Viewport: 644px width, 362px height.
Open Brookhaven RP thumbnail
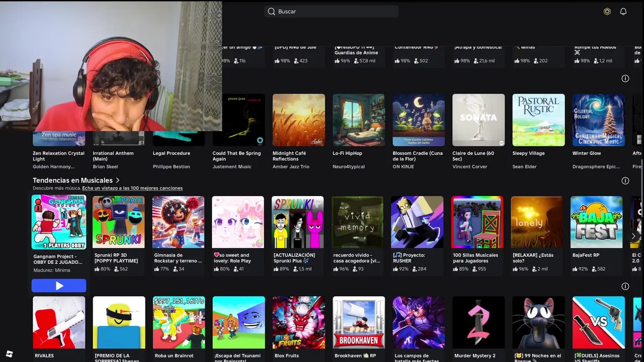coord(359,323)
